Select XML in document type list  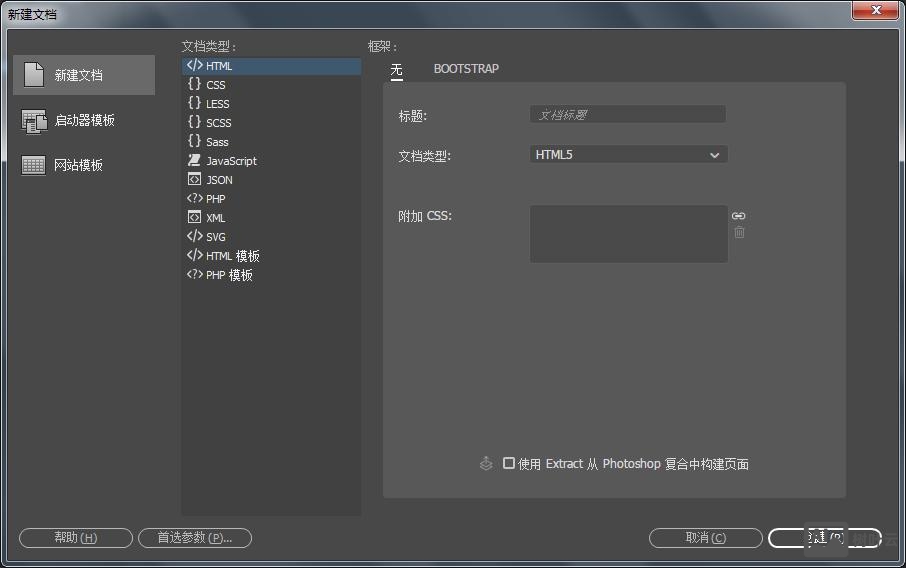pos(272,218)
